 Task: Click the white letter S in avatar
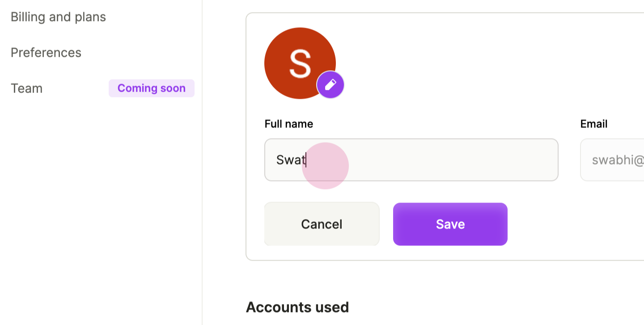click(300, 63)
